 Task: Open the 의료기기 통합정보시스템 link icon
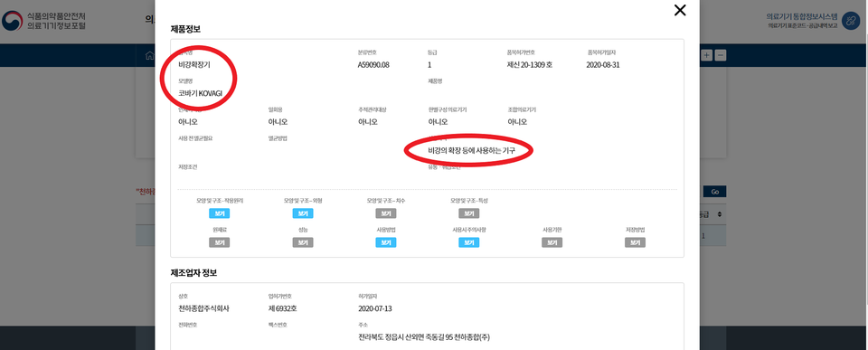point(850,21)
